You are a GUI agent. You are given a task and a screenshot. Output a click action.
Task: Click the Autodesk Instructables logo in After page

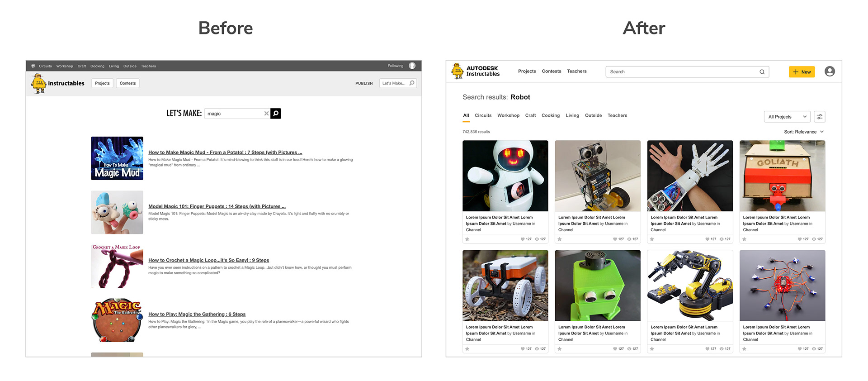pos(475,71)
